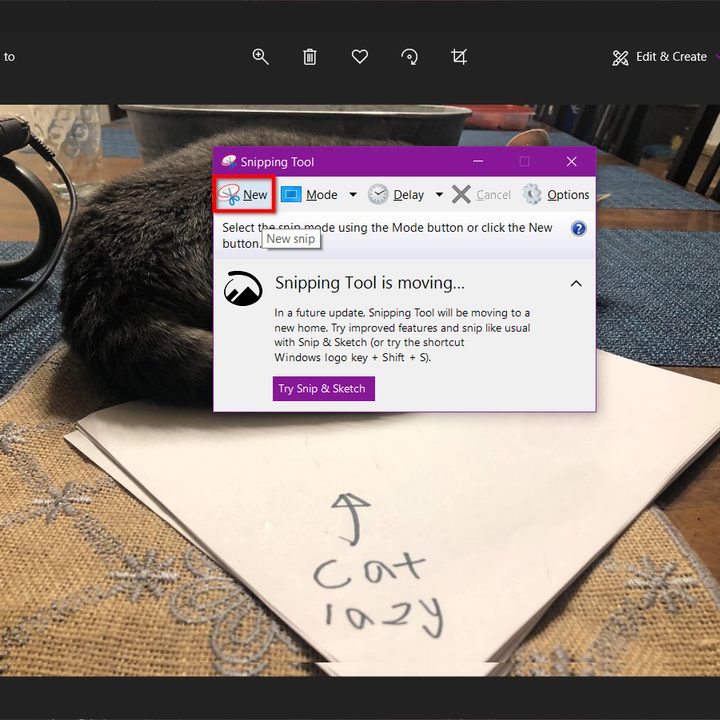The image size is (720, 720).
Task: Open the Edit & Create menu
Action: pos(660,57)
